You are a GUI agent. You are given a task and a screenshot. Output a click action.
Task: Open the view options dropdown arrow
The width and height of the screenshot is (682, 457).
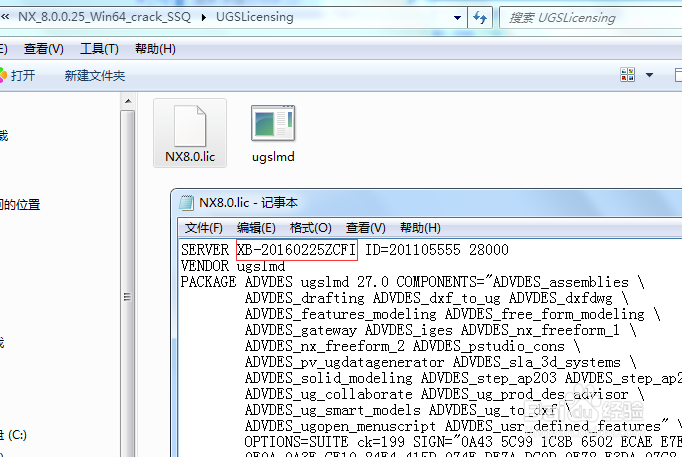tap(649, 75)
